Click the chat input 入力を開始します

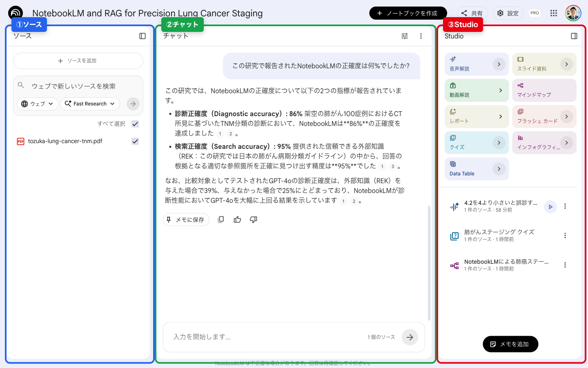(265, 337)
